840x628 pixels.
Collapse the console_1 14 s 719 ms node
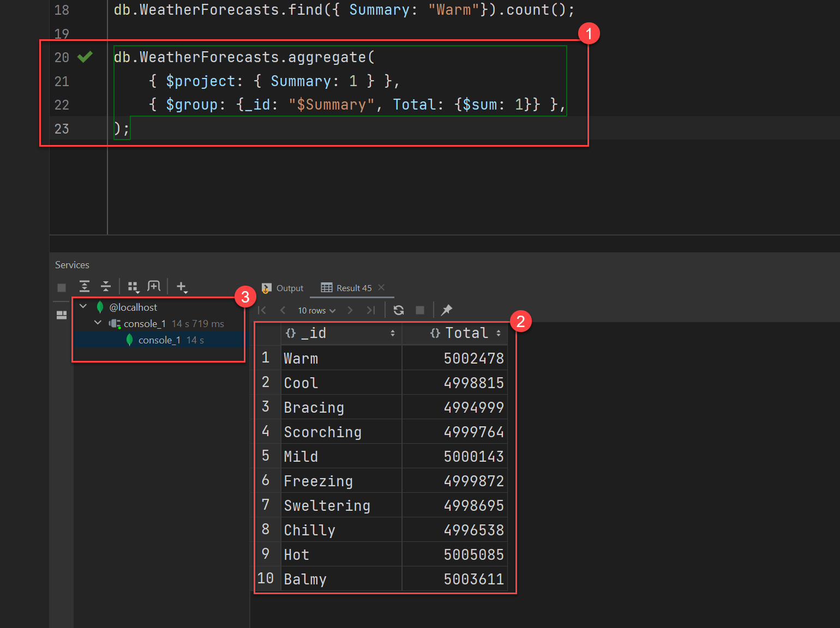(x=98, y=323)
